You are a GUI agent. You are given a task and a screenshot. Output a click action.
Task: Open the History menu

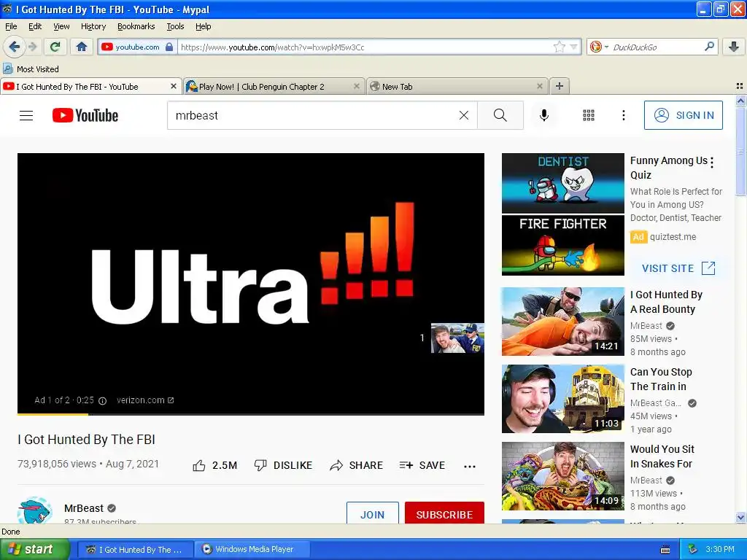click(93, 26)
